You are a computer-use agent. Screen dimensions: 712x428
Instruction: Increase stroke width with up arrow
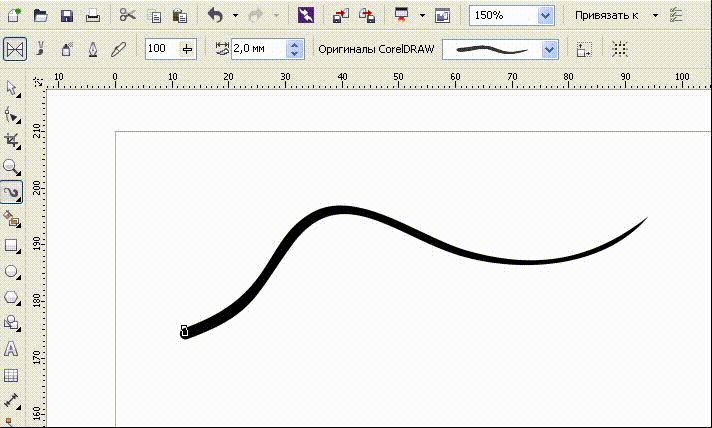point(294,44)
